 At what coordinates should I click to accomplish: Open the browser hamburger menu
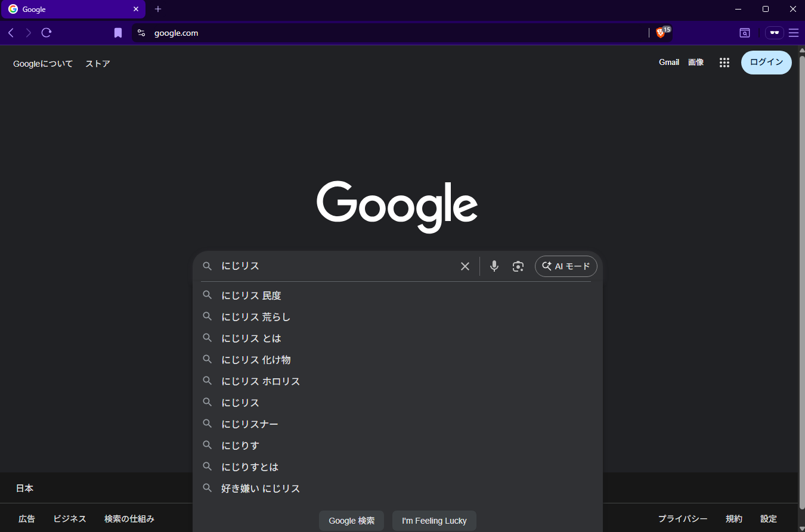794,33
